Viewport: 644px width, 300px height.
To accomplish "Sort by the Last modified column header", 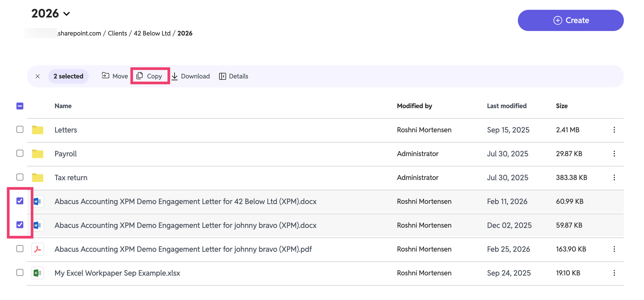I will coord(507,106).
